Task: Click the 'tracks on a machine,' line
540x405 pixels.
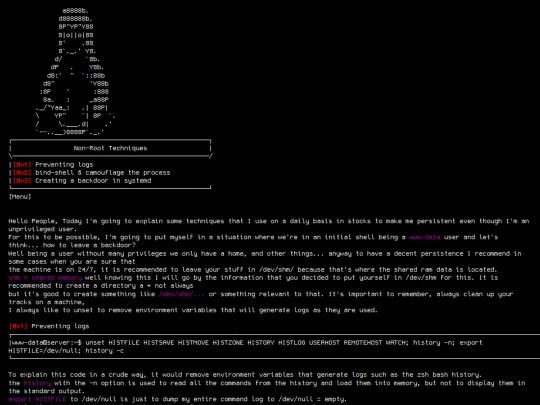Action: tap(46, 302)
